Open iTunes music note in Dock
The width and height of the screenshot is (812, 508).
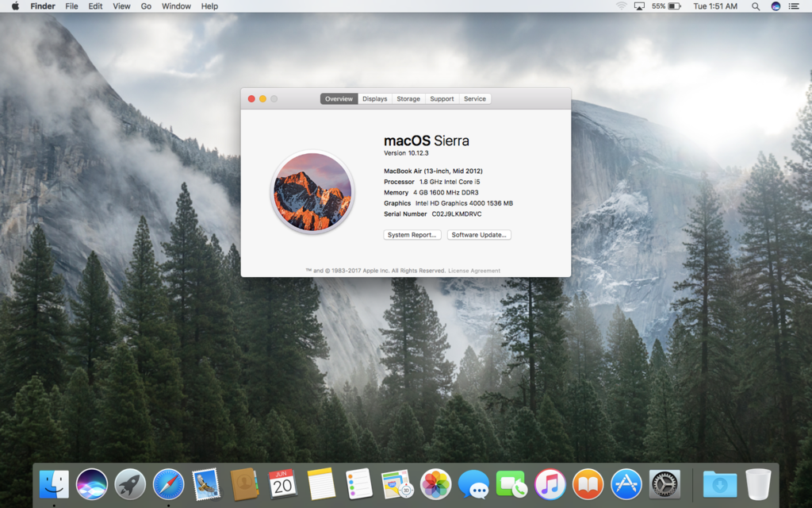550,484
